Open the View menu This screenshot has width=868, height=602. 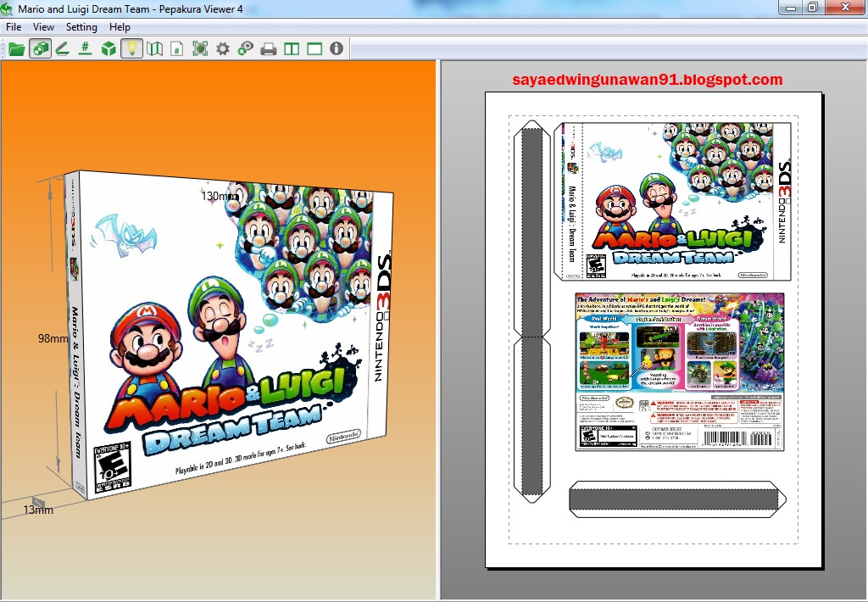(x=42, y=27)
